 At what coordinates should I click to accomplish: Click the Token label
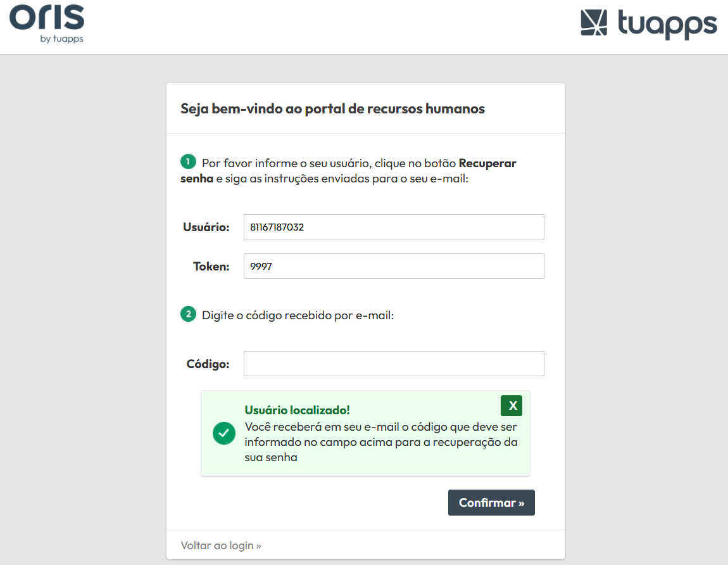point(211,267)
